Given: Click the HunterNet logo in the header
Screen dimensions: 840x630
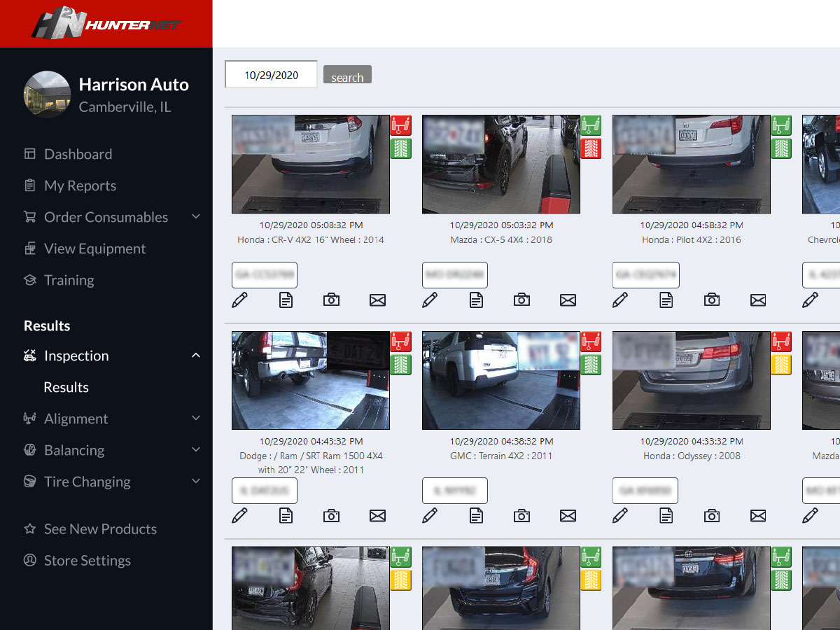Looking at the screenshot, I should tap(105, 23).
